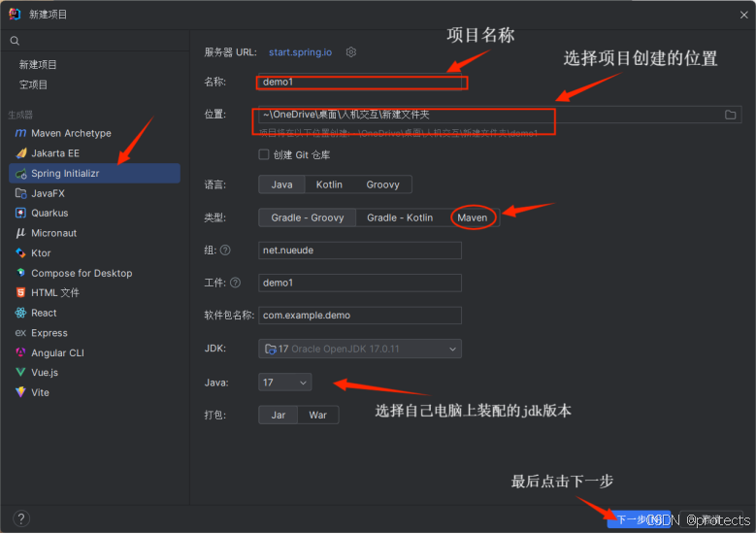This screenshot has height=534, width=756.
Task: Click the JavaFX icon
Action: point(20,193)
